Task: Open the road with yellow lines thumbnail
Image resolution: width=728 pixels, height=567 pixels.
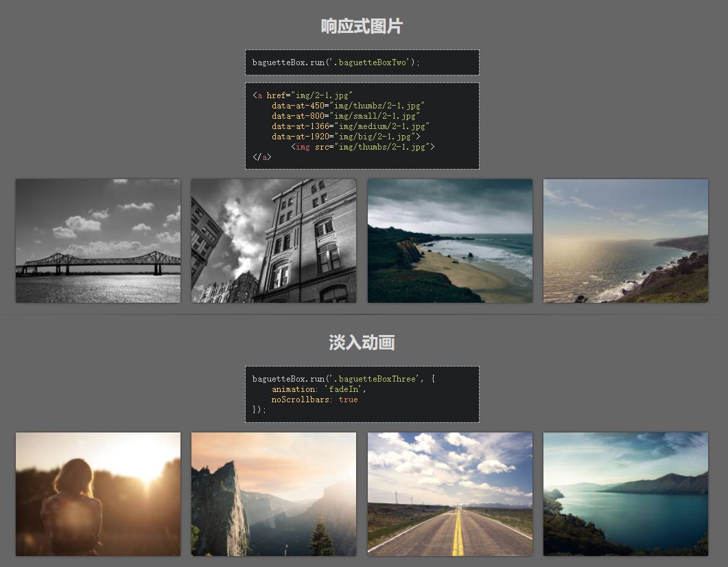Action: [x=450, y=494]
